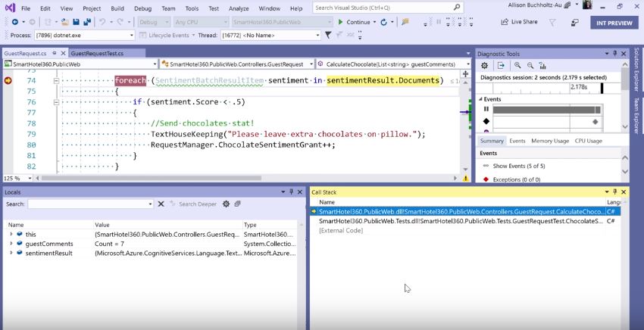Expand the guestComments variable in Locals
644x330 pixels.
11,244
